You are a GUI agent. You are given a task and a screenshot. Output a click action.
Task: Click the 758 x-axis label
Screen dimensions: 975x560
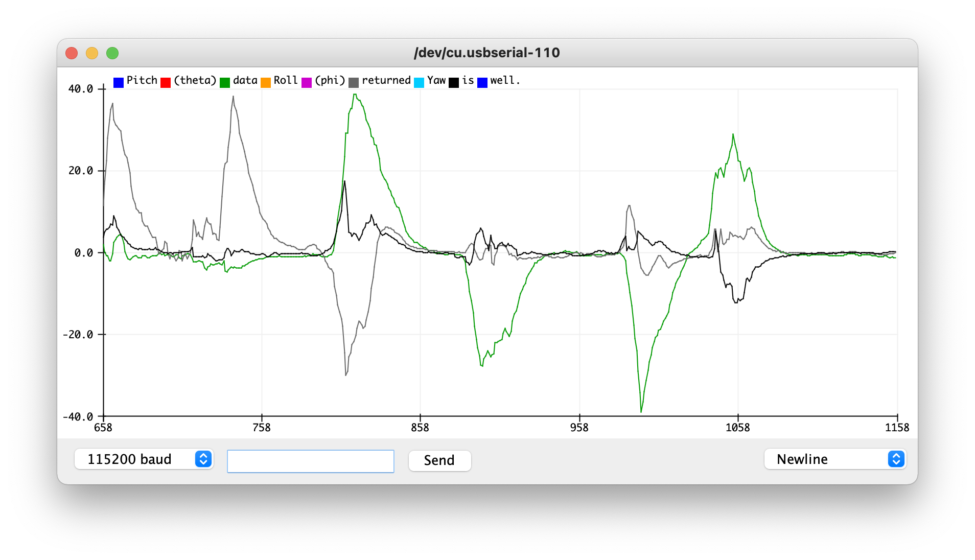(x=262, y=428)
